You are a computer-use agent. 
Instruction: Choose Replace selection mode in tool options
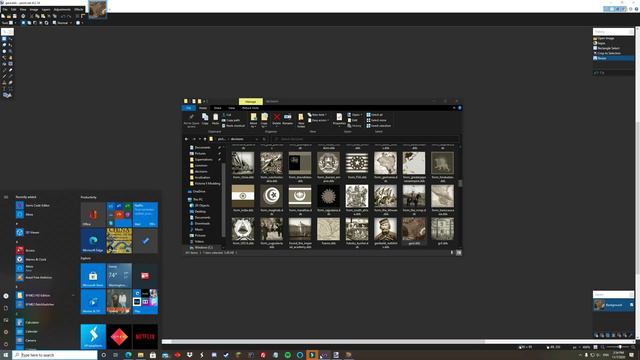tap(23, 23)
